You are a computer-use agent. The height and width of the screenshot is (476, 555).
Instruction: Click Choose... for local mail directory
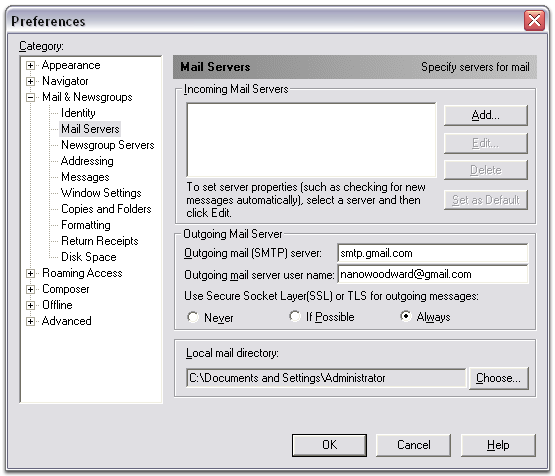498,378
